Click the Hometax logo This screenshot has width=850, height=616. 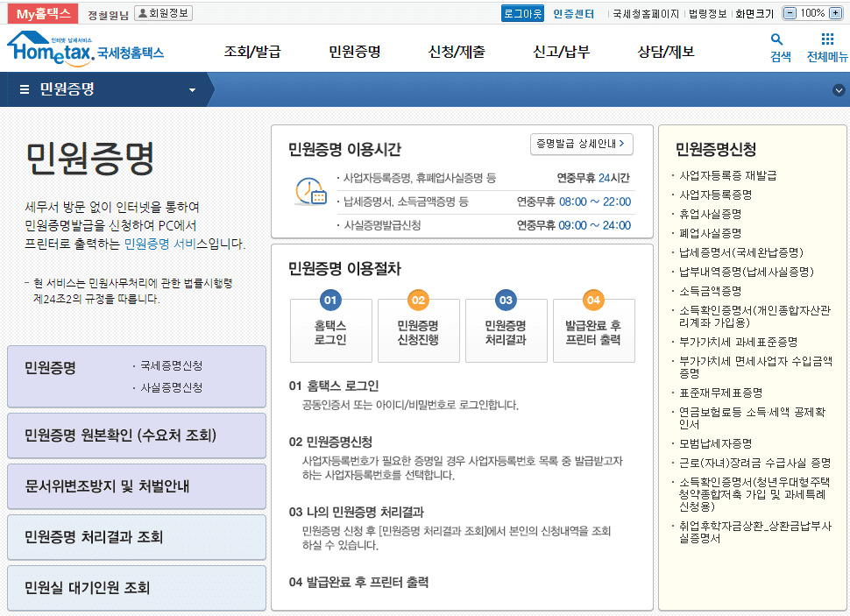pos(85,49)
